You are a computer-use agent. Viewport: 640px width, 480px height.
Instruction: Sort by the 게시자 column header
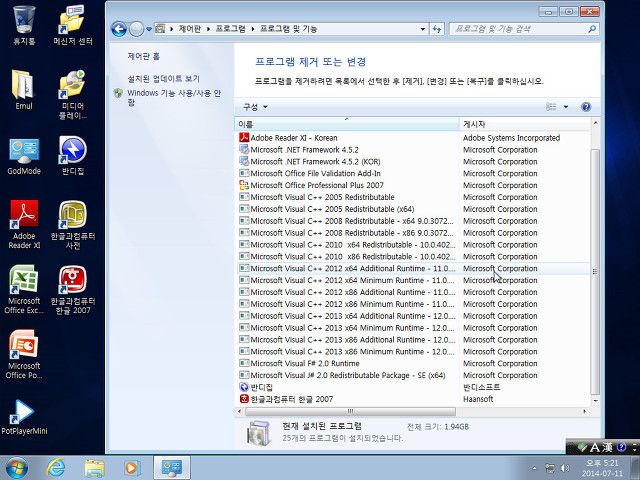525,124
